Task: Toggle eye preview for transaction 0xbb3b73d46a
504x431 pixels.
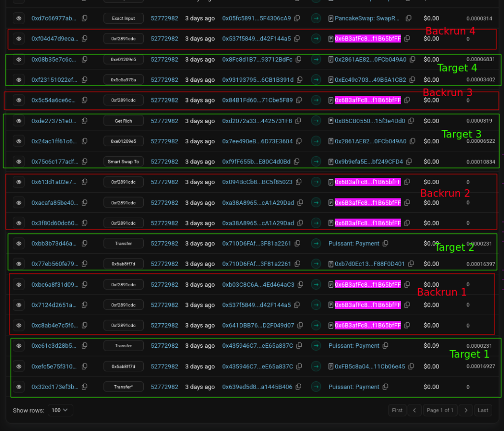Action: pyautogui.click(x=19, y=243)
